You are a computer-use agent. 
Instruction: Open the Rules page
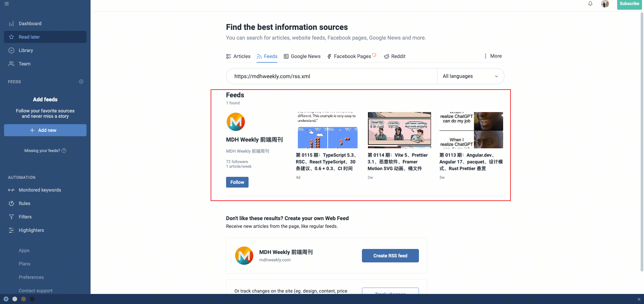(x=24, y=203)
